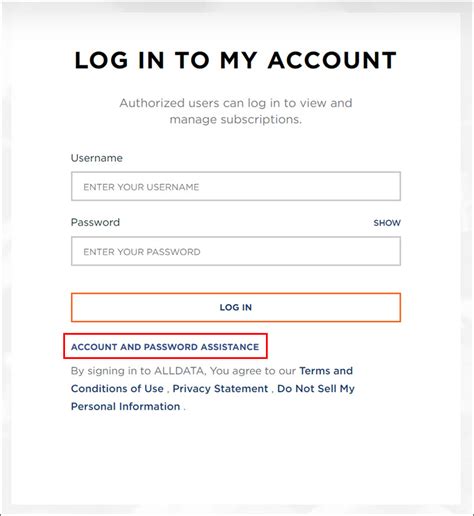Click the Username field label
Image resolution: width=474 pixels, height=516 pixels.
pos(97,158)
